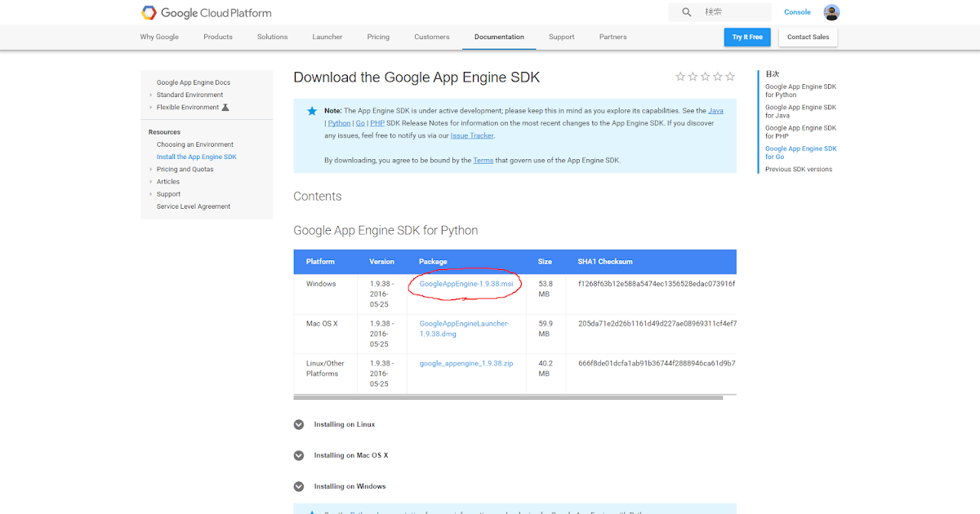The image size is (980, 514).
Task: Click the Flexible Environment beaker icon
Action: [x=225, y=107]
